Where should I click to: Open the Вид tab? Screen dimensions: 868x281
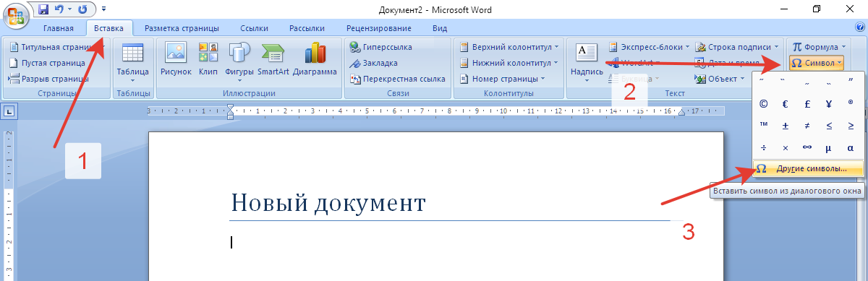point(439,29)
